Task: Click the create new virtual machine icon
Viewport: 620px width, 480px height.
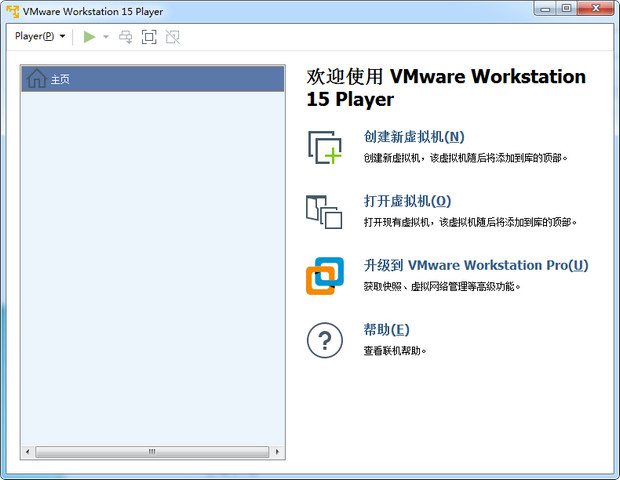Action: [x=325, y=147]
